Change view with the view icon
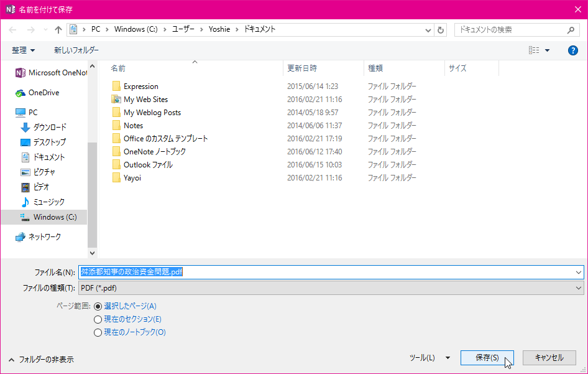 (x=534, y=50)
